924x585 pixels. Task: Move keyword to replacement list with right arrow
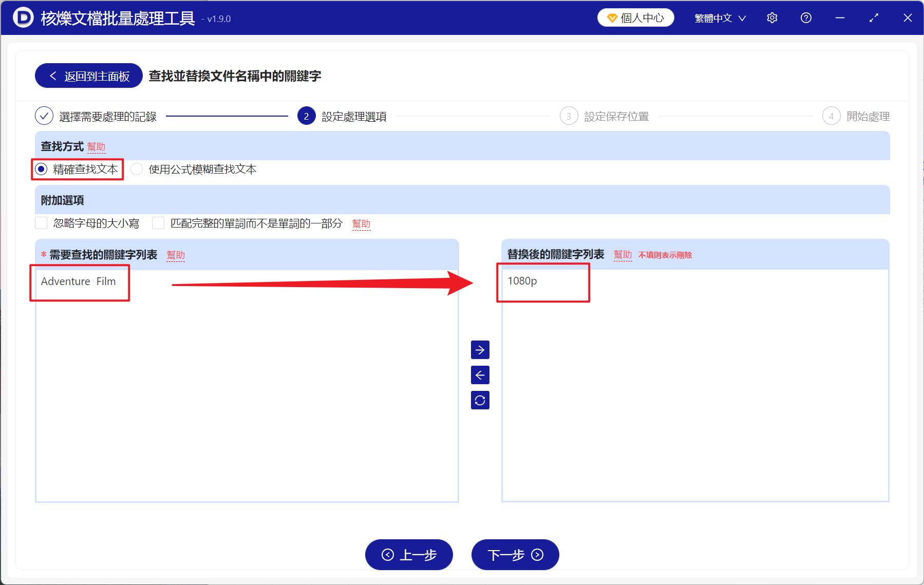click(x=480, y=350)
